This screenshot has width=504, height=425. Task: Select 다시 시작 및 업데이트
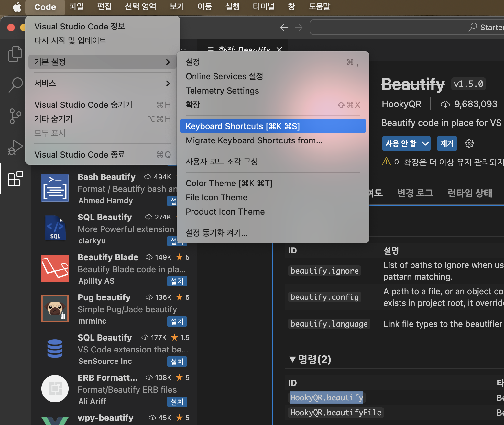pos(103,40)
